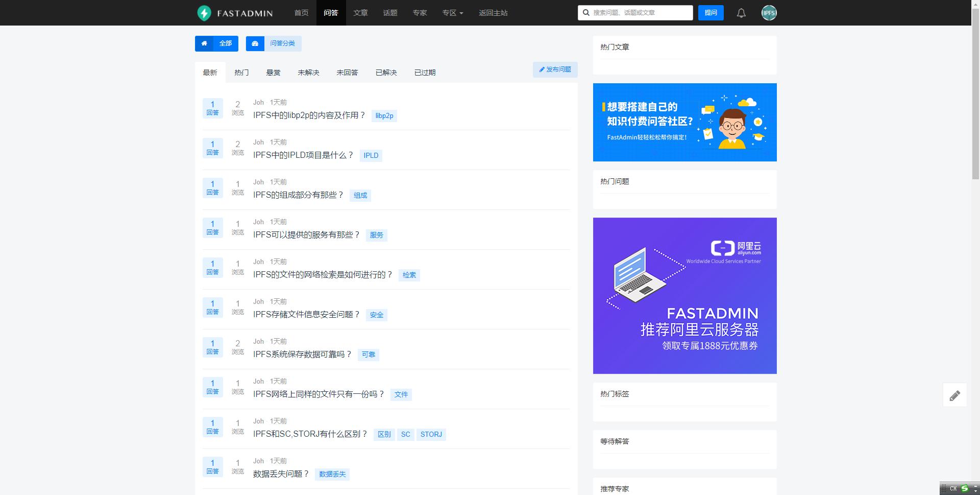Click the 问答分类 button

click(274, 43)
